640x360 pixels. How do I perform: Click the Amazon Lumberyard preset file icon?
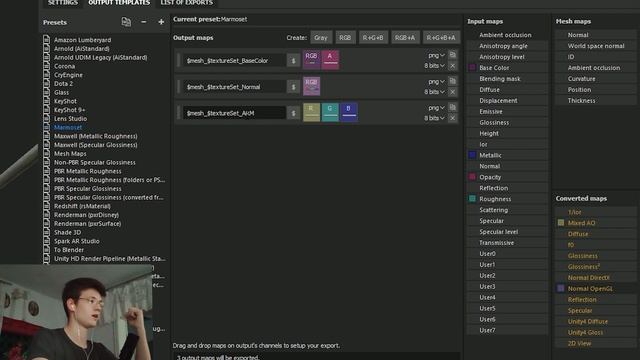click(47, 40)
